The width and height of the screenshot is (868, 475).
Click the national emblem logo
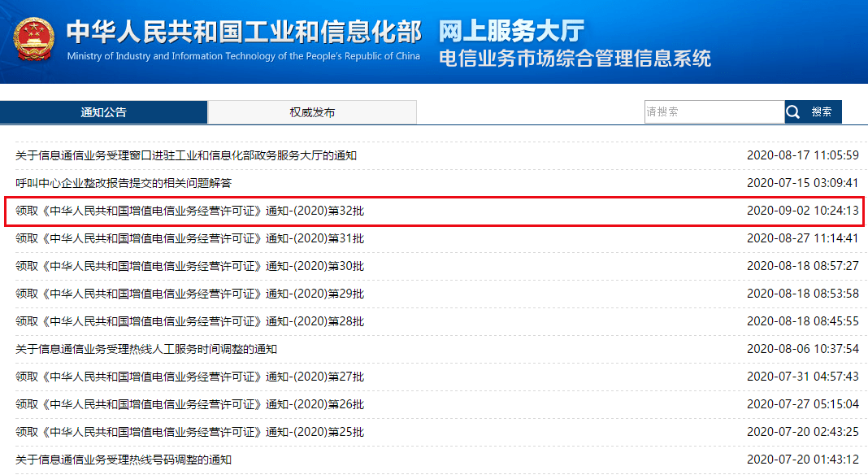[34, 39]
